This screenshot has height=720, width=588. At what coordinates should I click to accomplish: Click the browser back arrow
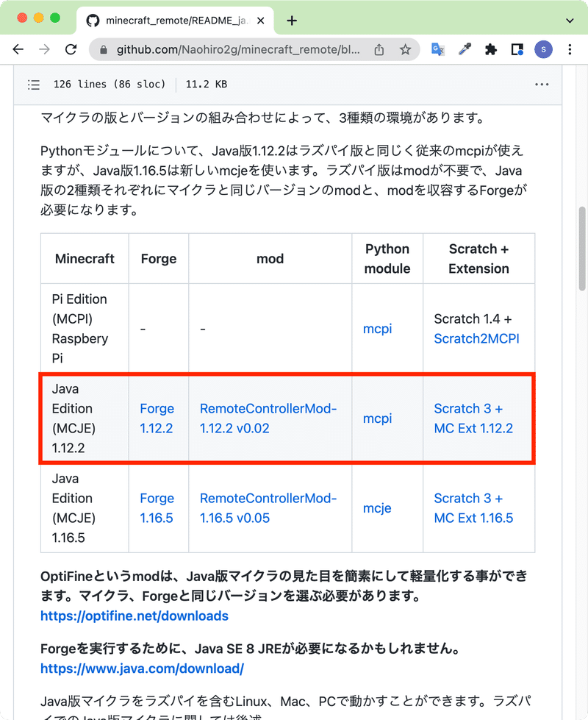(18, 49)
